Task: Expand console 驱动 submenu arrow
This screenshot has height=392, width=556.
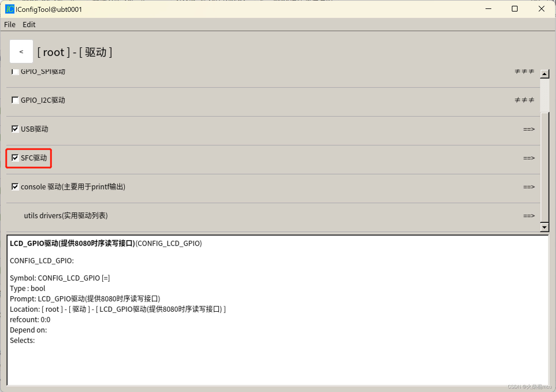Action: (529, 187)
